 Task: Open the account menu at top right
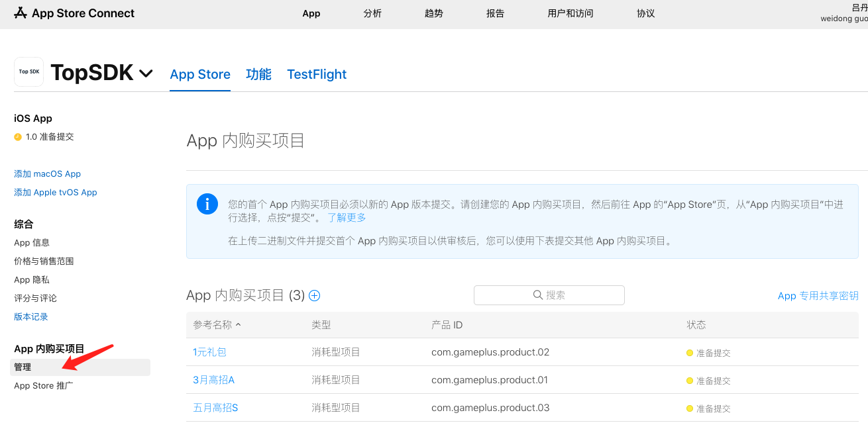(x=848, y=13)
